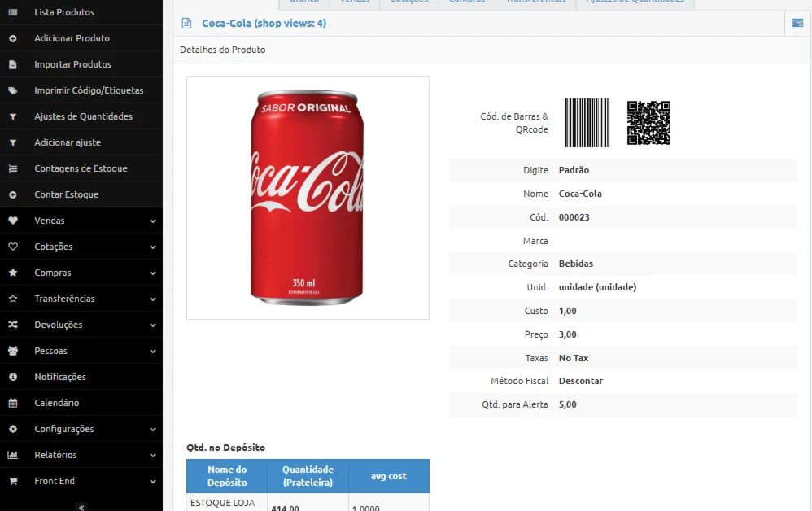
Task: Select the people icon beside Pessoas
Action: [13, 351]
